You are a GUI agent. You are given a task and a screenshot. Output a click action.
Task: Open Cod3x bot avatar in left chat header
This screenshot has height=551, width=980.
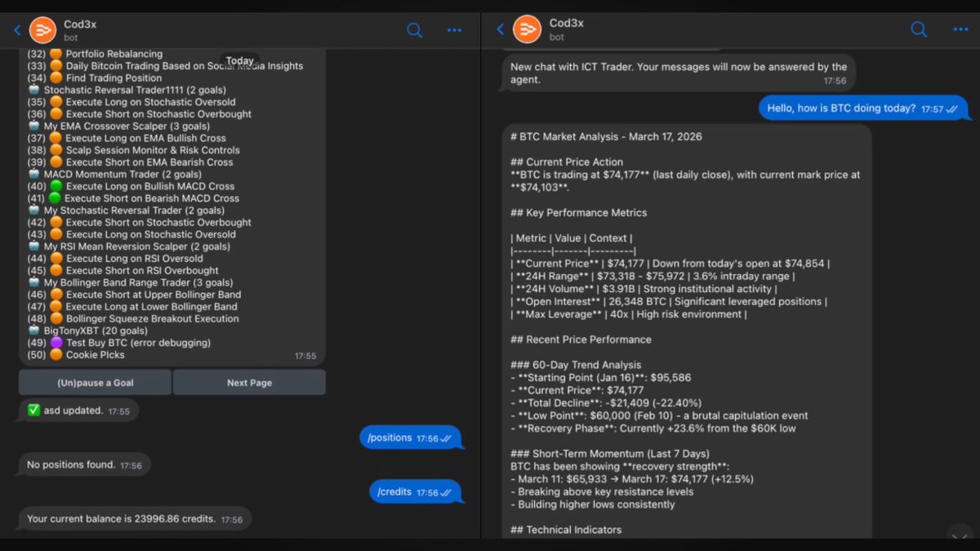(x=42, y=30)
